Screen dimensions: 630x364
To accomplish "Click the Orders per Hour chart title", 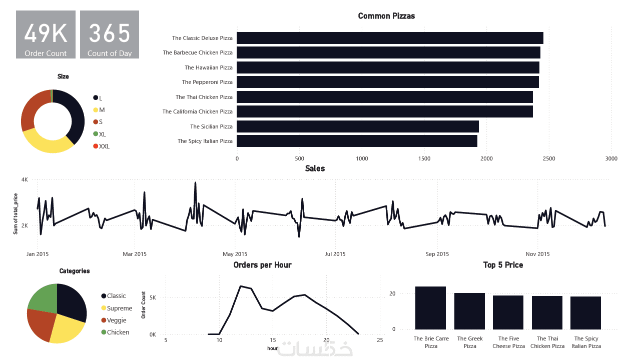I will click(x=262, y=264).
